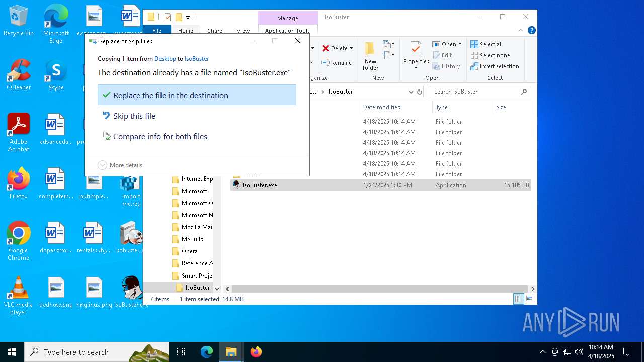The image size is (644, 362).
Task: Switch to the View ribbon tab
Action: pyautogui.click(x=243, y=30)
